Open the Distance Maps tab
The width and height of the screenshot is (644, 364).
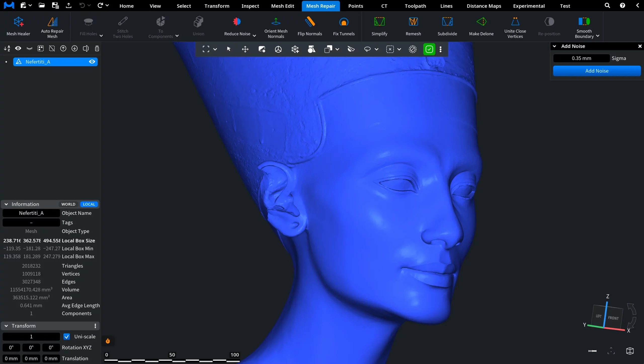[484, 6]
